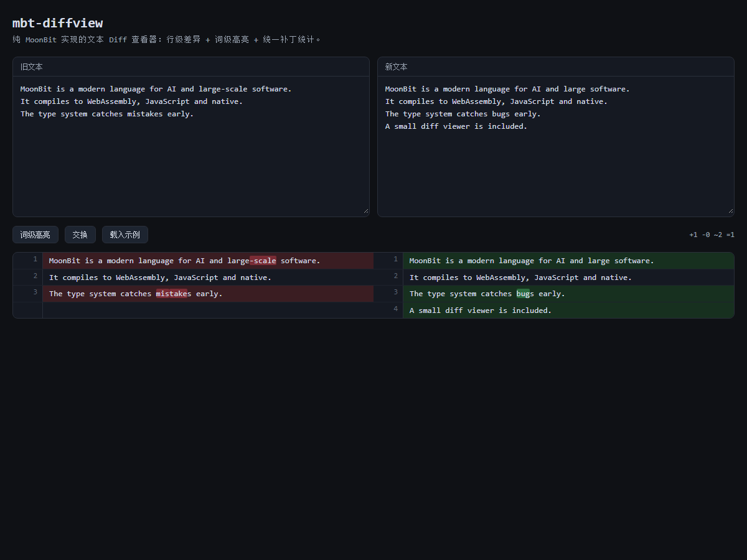Click the resize grip of new text area

click(x=730, y=211)
